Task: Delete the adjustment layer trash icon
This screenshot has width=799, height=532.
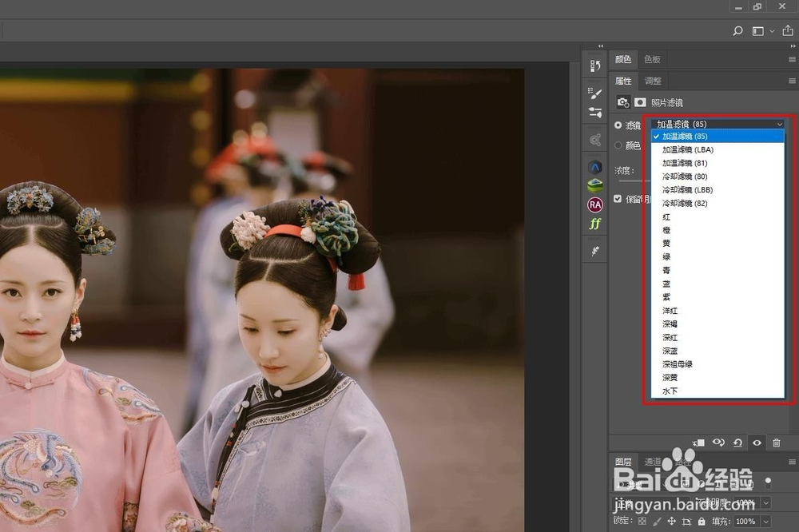Action: click(776, 443)
